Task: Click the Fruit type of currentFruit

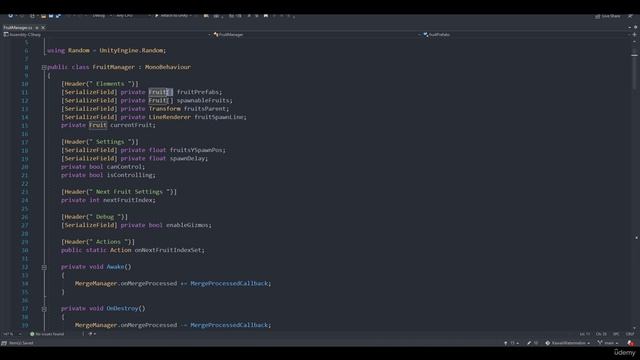Action: coord(98,125)
